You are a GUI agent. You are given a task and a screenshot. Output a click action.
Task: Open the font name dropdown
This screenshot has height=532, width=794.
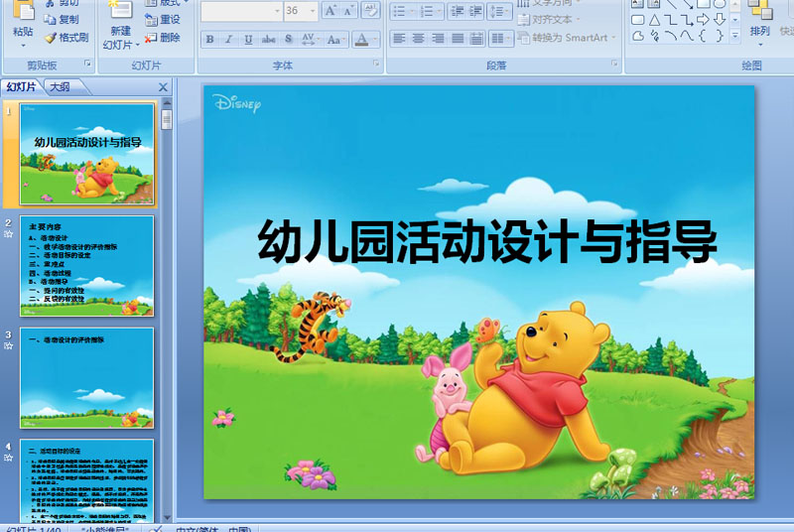pos(277,11)
